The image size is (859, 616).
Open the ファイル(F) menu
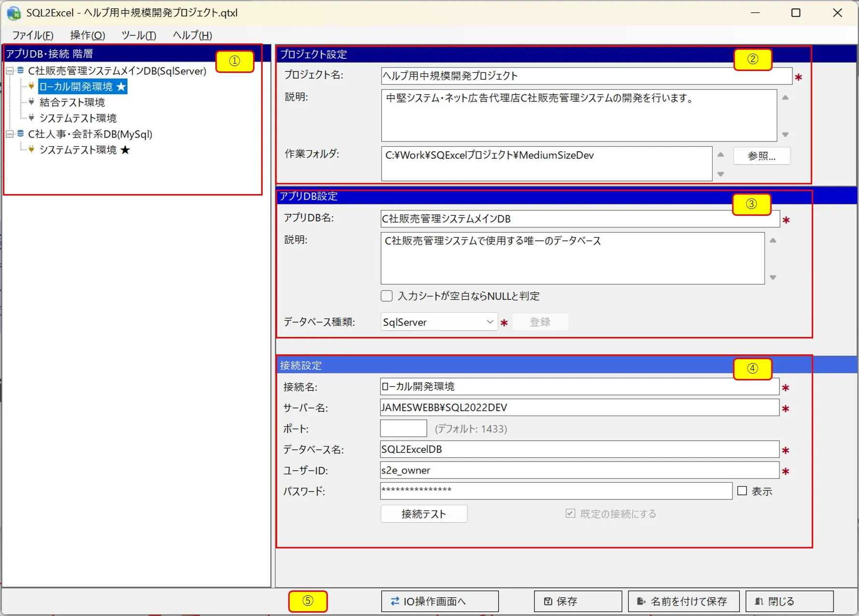pyautogui.click(x=32, y=35)
